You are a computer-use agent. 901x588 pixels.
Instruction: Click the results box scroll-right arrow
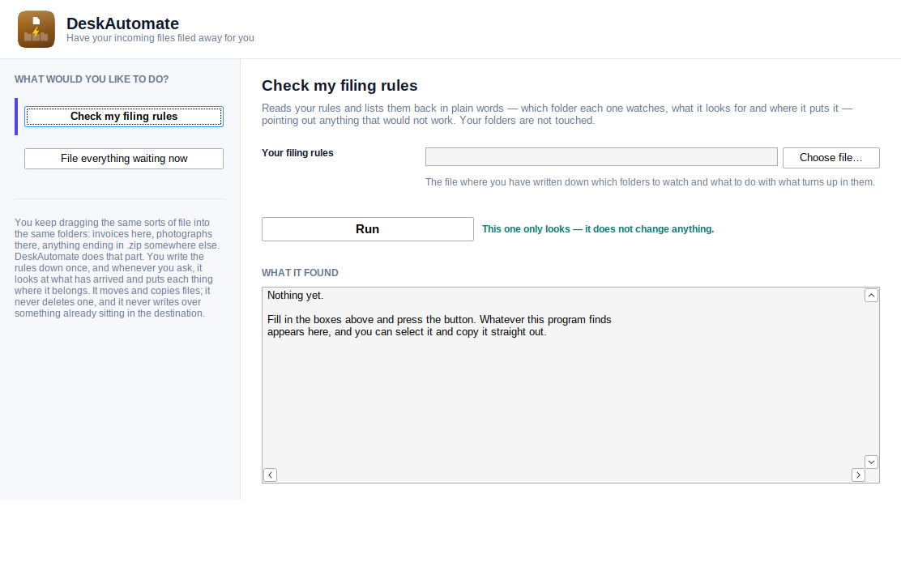pos(858,475)
